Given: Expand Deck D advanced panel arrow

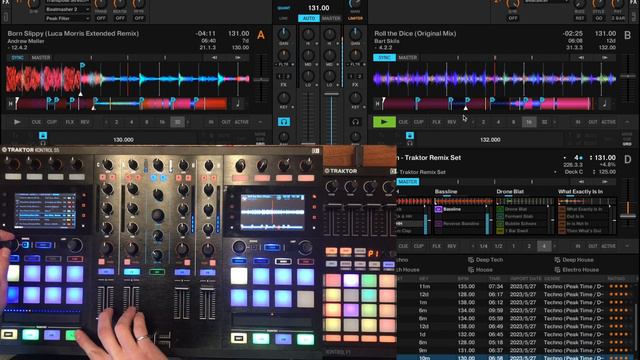Looking at the screenshot, I should pyautogui.click(x=627, y=246).
